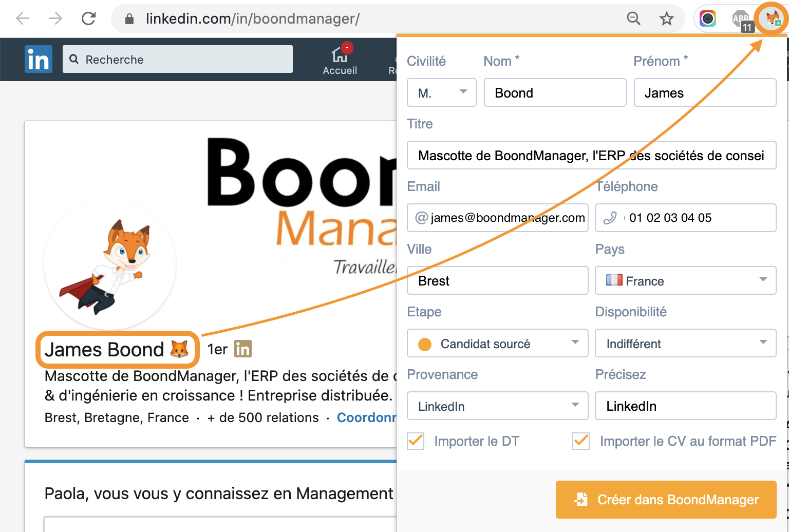789x532 pixels.
Task: Open the Pays dropdown showing France
Action: pos(686,280)
